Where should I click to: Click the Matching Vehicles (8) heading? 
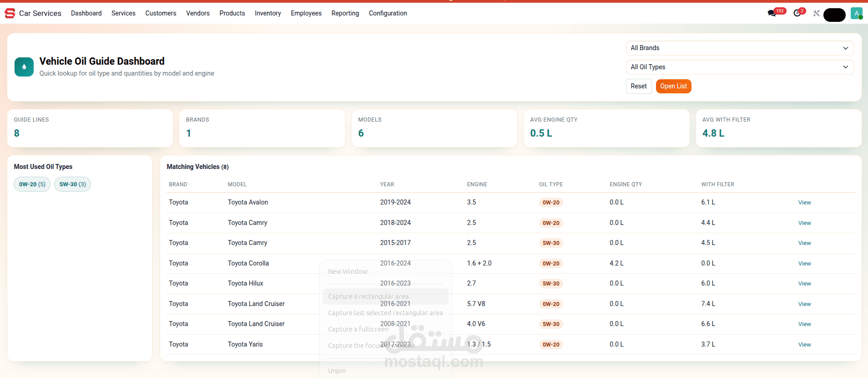[197, 167]
